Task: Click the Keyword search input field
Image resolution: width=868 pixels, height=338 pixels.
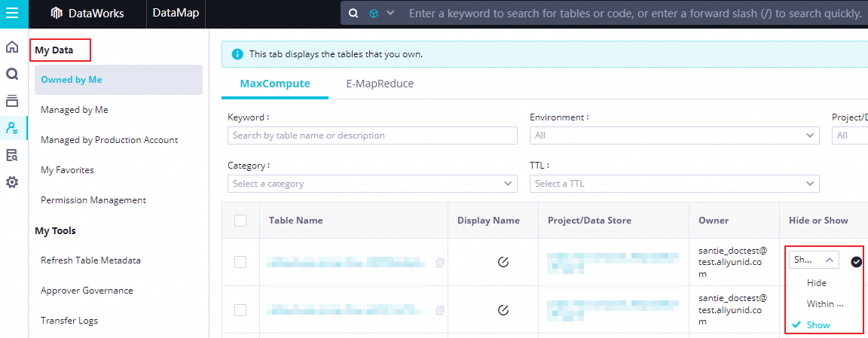Action: coord(372,136)
